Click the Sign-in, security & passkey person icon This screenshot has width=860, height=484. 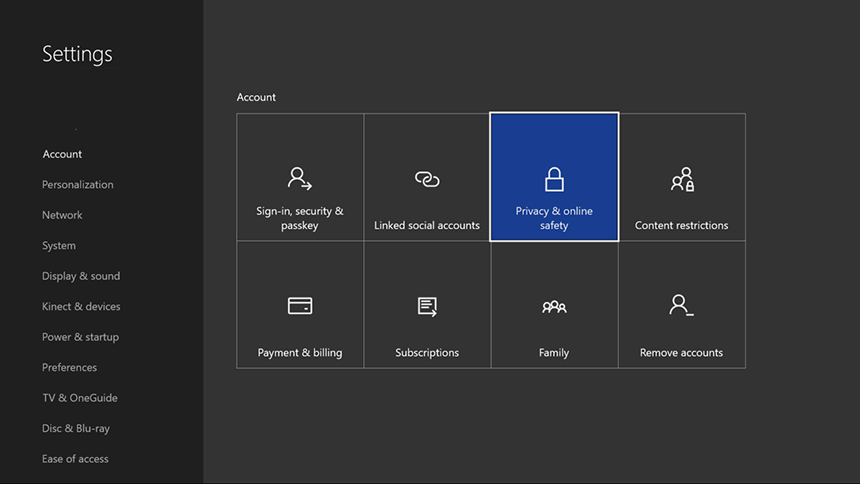click(299, 179)
